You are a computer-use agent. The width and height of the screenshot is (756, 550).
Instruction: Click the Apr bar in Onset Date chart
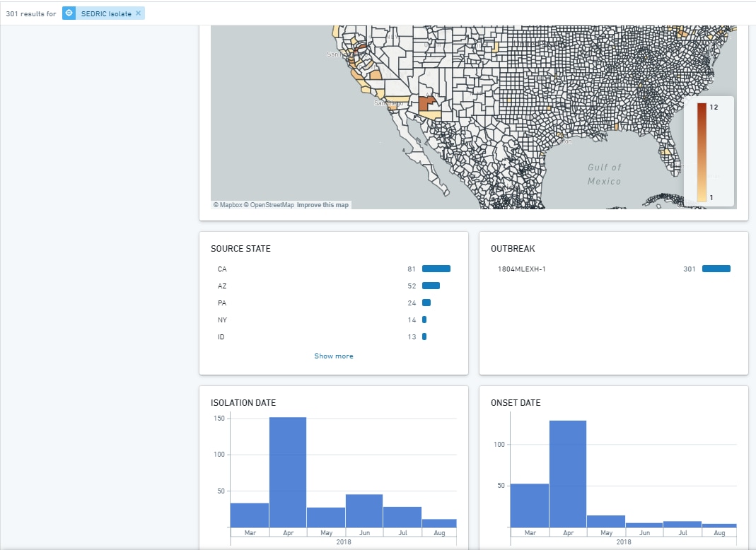click(x=568, y=474)
